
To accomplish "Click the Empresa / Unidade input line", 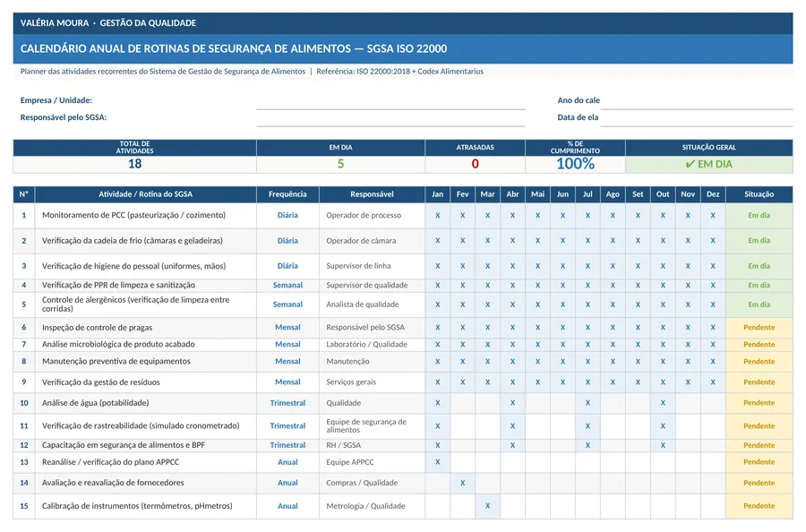I will [x=390, y=100].
